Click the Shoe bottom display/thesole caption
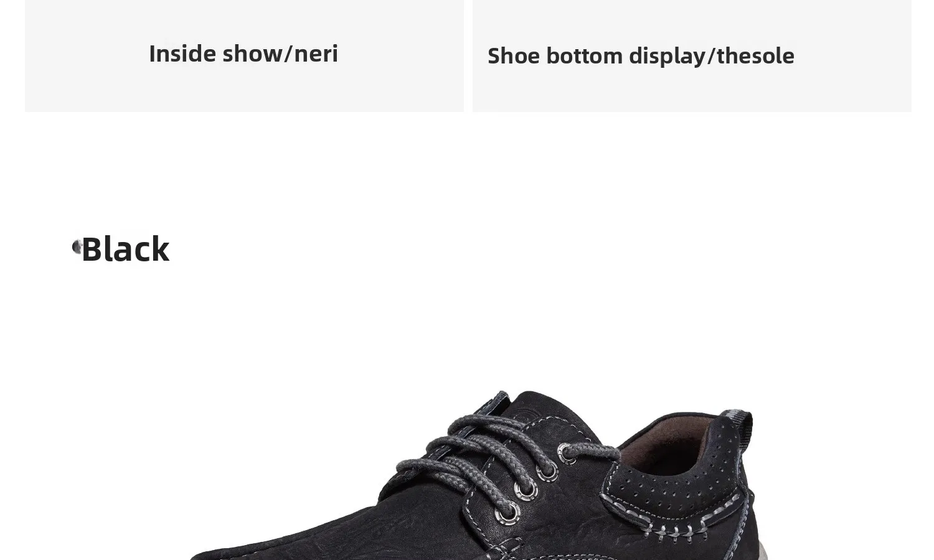The image size is (934, 560). pyautogui.click(x=641, y=56)
